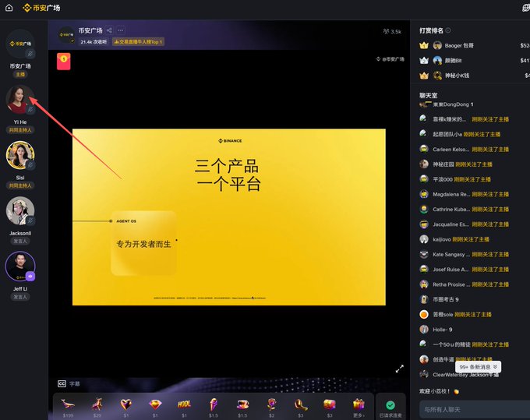Screen dimensions: 530x420
Task: Open the 币安广场 host avatar in the sidebar
Action: pyautogui.click(x=20, y=44)
